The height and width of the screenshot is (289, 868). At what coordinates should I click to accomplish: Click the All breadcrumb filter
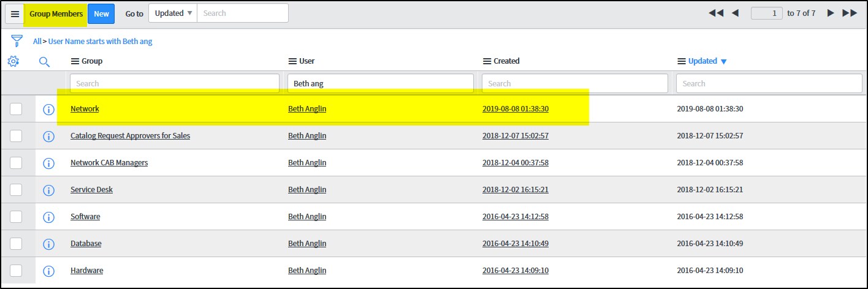(37, 42)
